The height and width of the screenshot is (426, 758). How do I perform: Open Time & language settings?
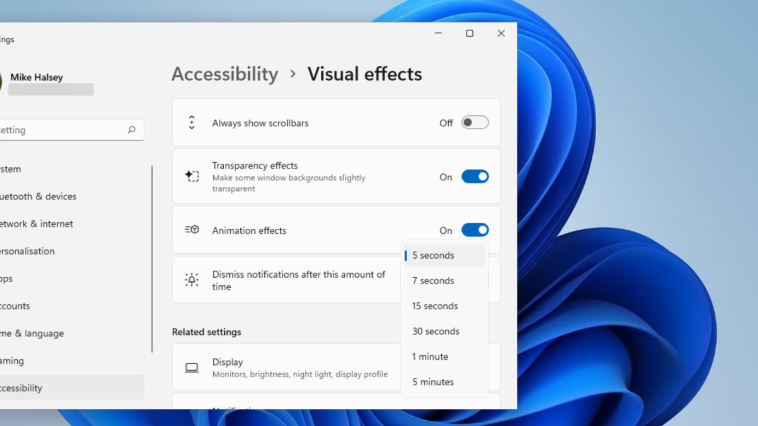[72, 333]
